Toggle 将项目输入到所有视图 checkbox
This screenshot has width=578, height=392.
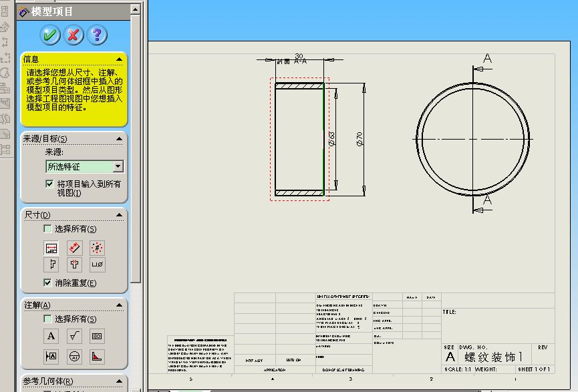coord(49,184)
